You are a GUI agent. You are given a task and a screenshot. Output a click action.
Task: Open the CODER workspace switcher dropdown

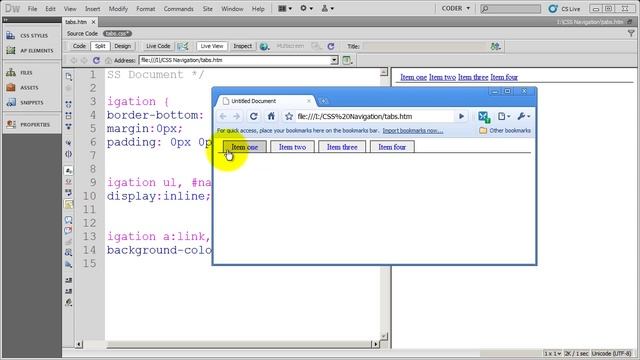[456, 9]
